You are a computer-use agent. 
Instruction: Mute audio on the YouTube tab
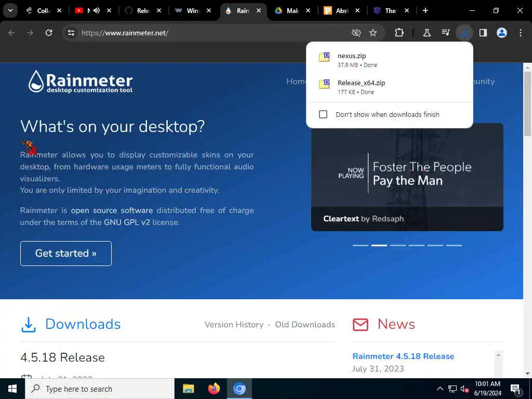click(x=97, y=10)
